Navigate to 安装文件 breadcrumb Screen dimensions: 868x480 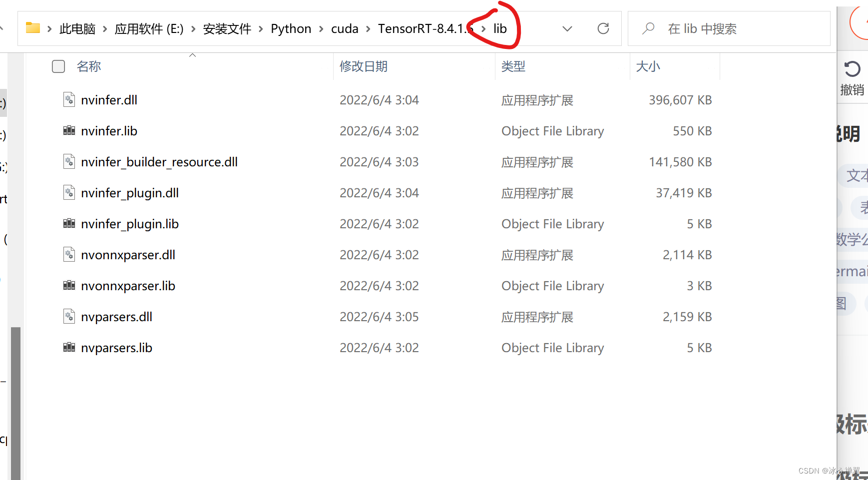(227, 29)
